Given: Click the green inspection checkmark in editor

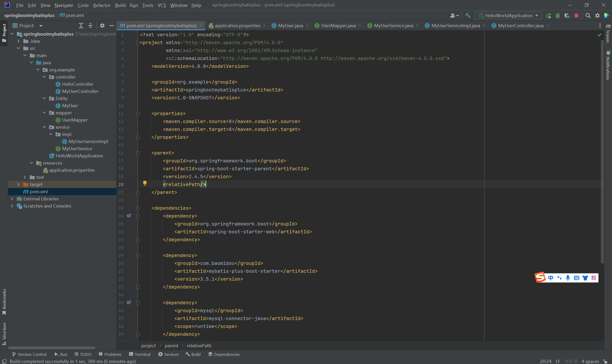Looking at the screenshot, I should (600, 35).
